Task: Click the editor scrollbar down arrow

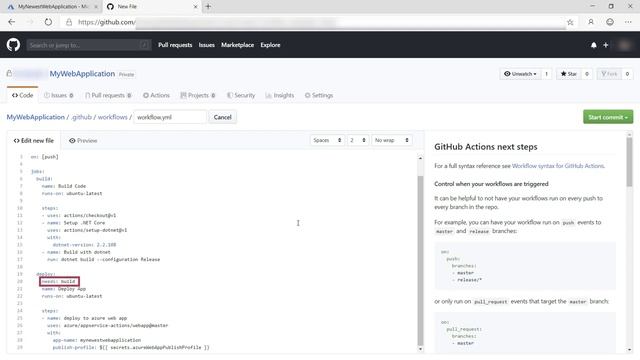Action: (x=420, y=349)
